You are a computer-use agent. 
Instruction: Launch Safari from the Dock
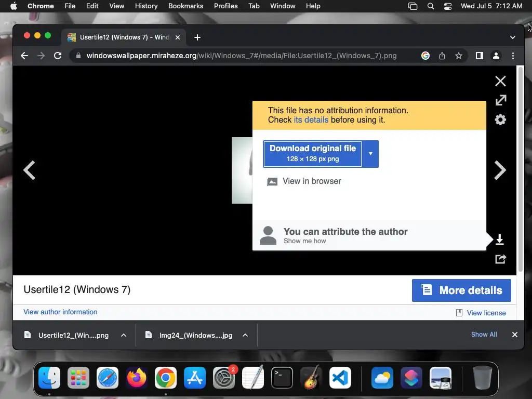click(108, 378)
